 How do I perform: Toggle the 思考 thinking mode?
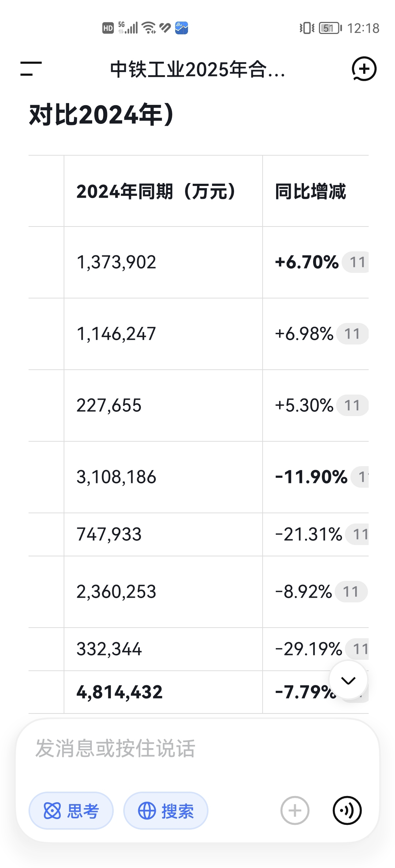[x=71, y=811]
